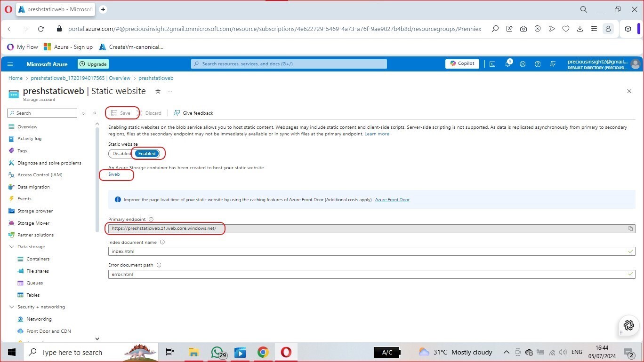
Task: Open Diagnose and solve problems
Action: (x=49, y=163)
